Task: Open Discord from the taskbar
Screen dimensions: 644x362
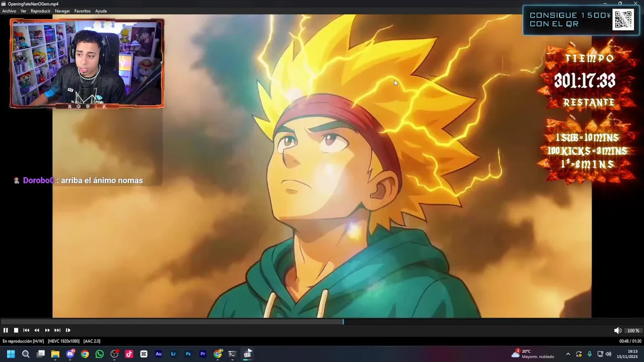Action: (x=70, y=354)
